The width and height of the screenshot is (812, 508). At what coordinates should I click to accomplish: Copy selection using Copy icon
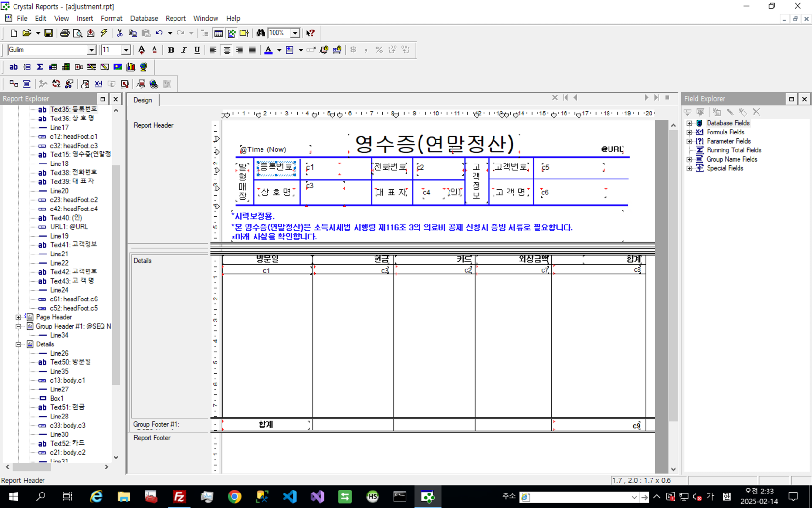point(132,33)
